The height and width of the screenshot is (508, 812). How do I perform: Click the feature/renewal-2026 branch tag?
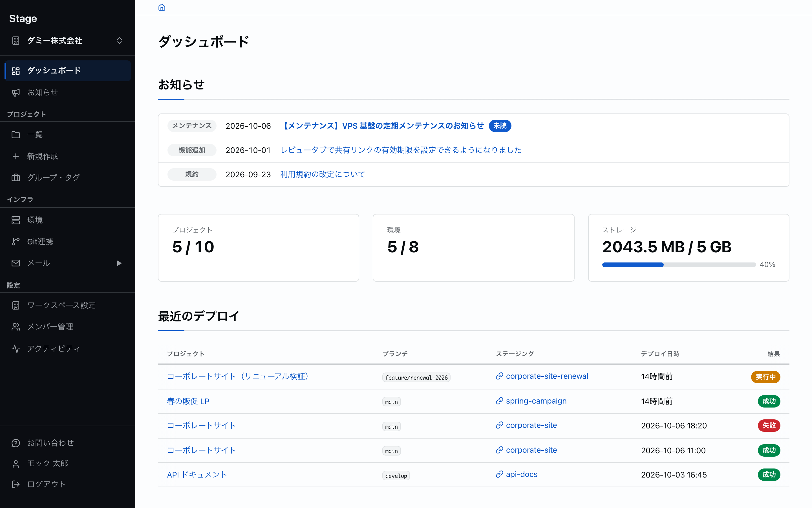(x=416, y=377)
